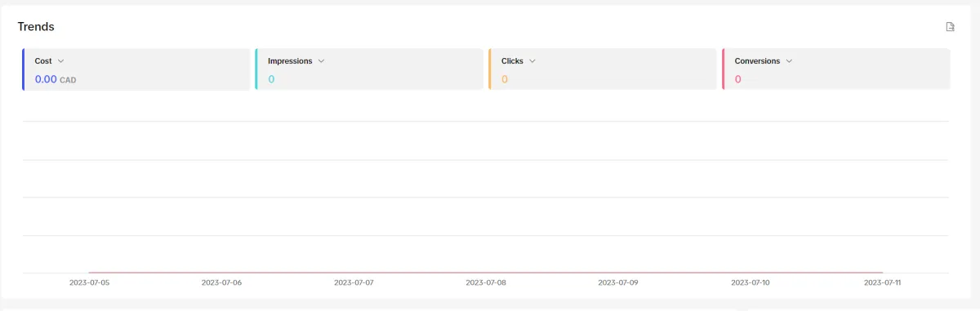Viewport: 980px width, 311px height.
Task: Select the 2023-07-08 date on the chart axis
Action: tap(486, 282)
